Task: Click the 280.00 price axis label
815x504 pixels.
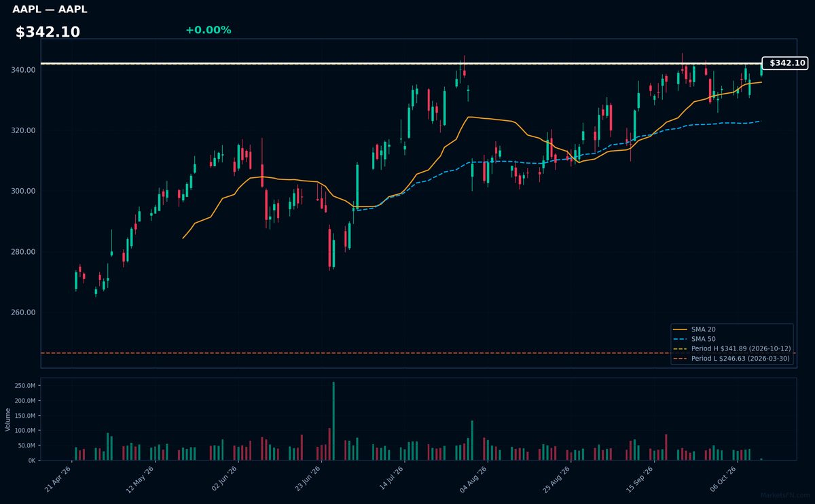Action: pyautogui.click(x=24, y=252)
